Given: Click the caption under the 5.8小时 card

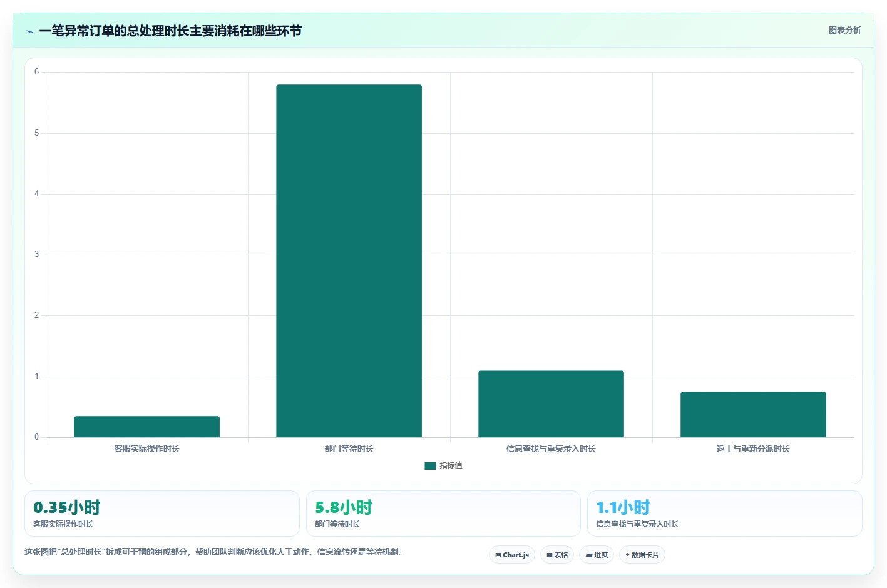Looking at the screenshot, I should tap(337, 524).
